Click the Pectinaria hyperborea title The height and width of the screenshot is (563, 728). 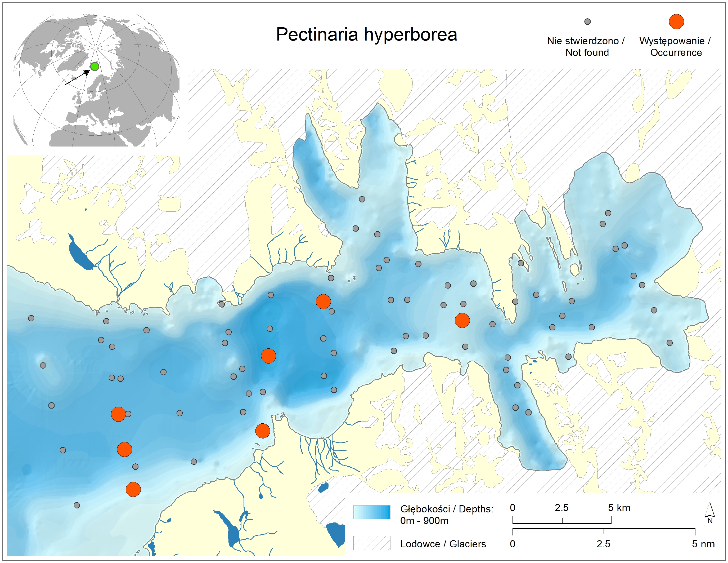pos(366,34)
